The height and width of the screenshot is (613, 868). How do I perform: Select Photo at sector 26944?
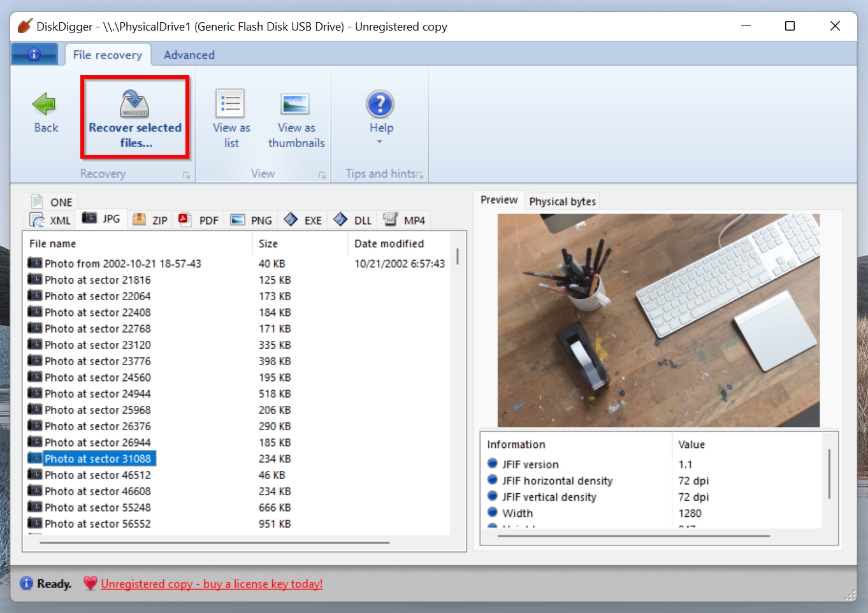point(98,442)
